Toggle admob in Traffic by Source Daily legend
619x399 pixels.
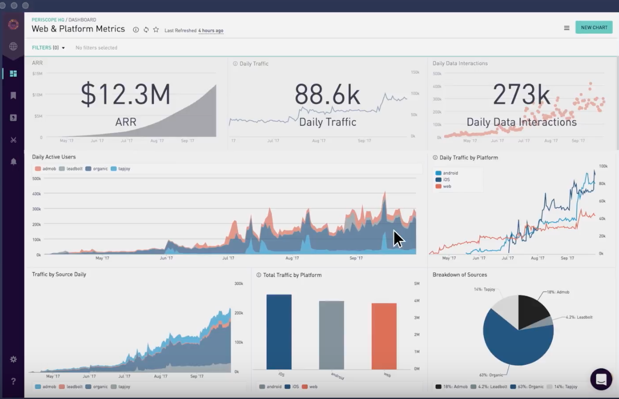click(x=46, y=387)
